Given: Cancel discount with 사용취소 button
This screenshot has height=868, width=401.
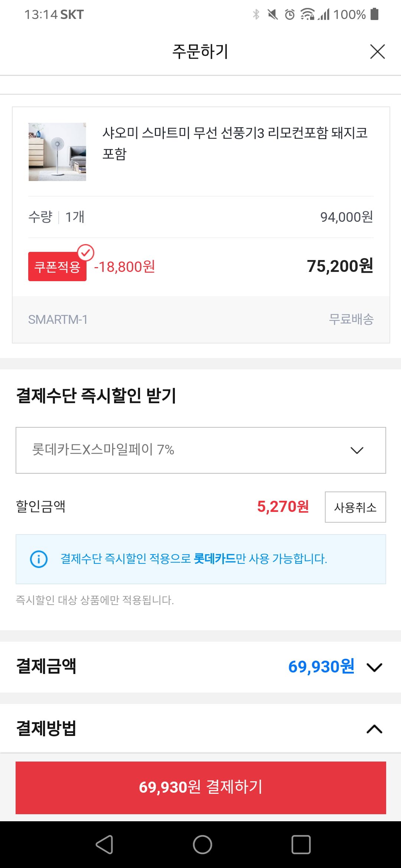Looking at the screenshot, I should pos(355,507).
